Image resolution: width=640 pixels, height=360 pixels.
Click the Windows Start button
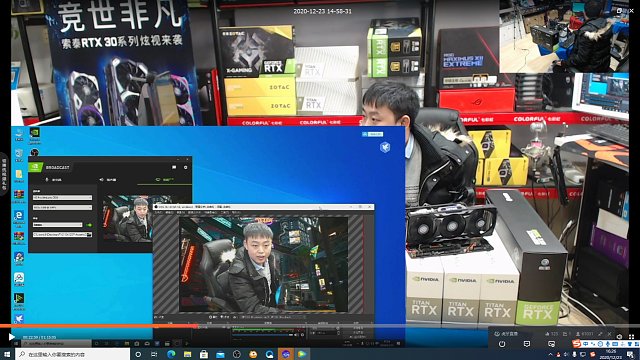point(7,354)
